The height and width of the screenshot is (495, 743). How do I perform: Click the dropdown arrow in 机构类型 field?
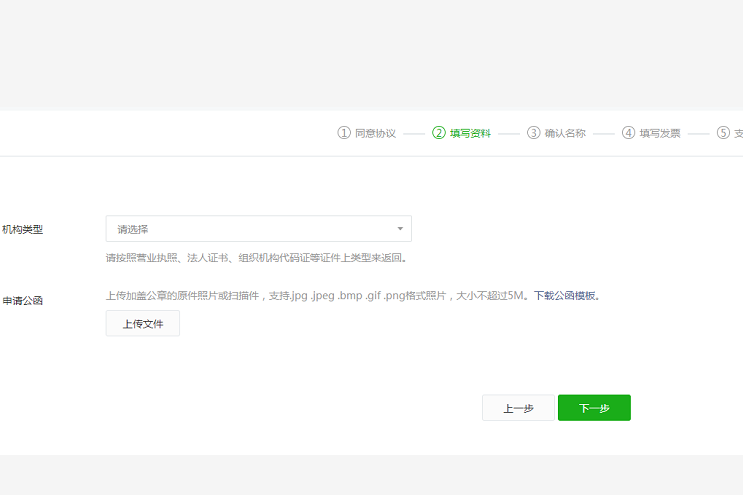(400, 229)
